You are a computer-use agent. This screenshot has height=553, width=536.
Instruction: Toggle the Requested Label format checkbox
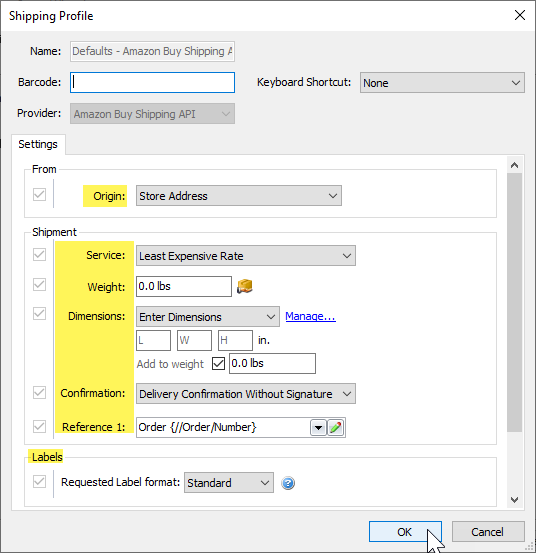pos(39,481)
